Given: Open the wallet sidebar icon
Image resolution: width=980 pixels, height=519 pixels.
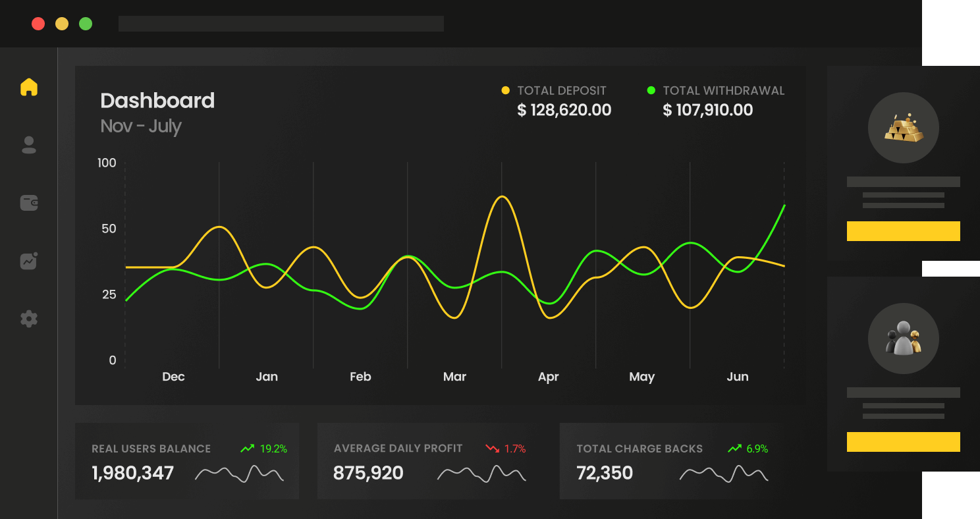Looking at the screenshot, I should (x=29, y=203).
